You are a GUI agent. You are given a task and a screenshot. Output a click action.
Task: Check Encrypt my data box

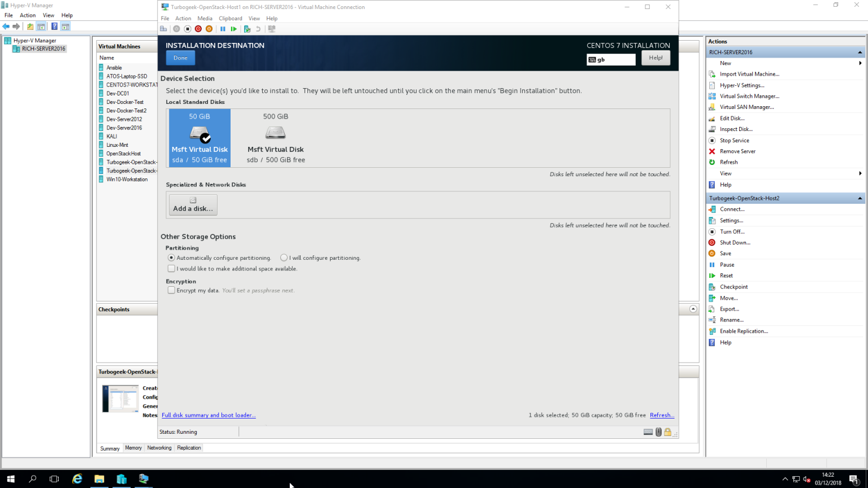[x=171, y=290]
